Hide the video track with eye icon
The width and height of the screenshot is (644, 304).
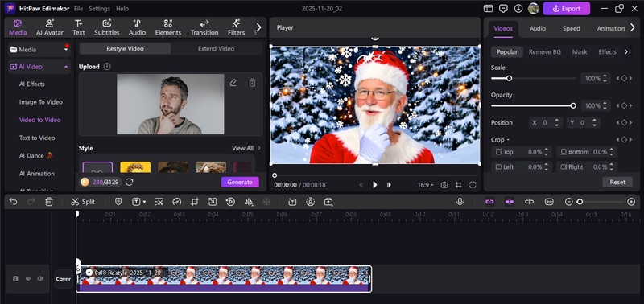coord(28,278)
